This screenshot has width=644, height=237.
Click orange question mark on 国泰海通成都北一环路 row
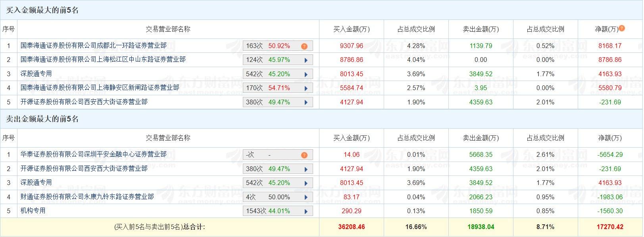[x=304, y=46]
